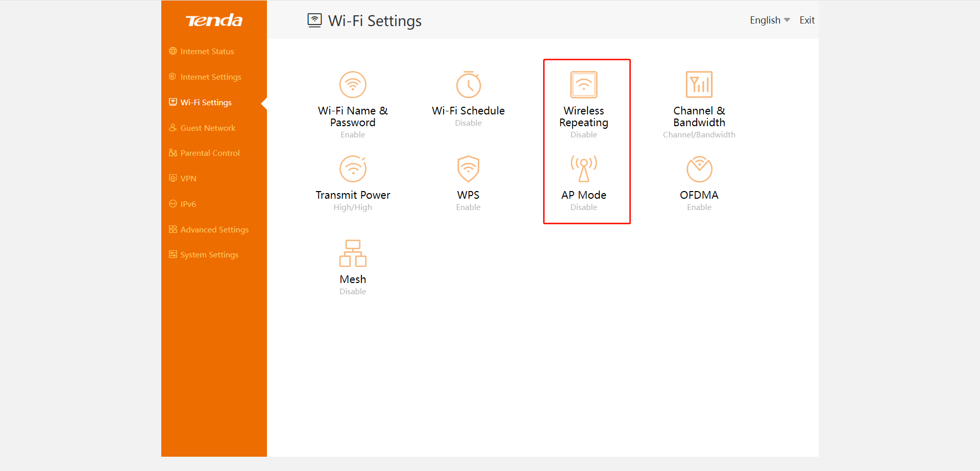Click the Tenda logo
The width and height of the screenshot is (980, 471).
(x=214, y=20)
